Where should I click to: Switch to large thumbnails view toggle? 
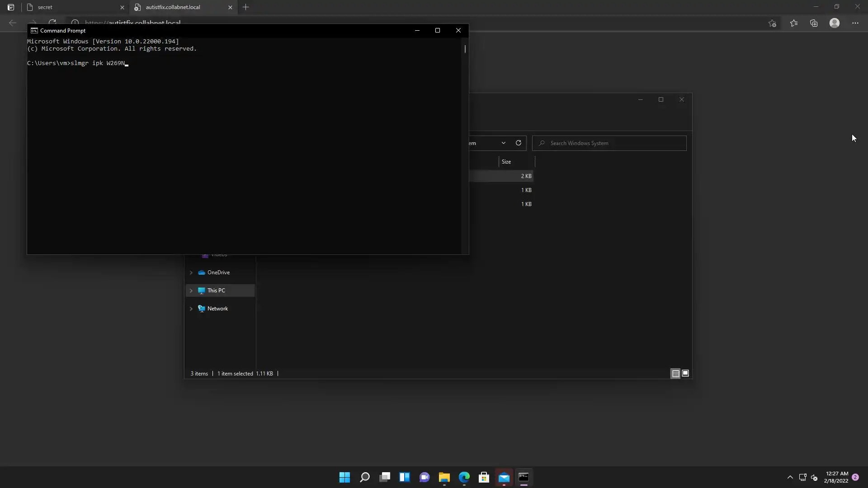[685, 374]
